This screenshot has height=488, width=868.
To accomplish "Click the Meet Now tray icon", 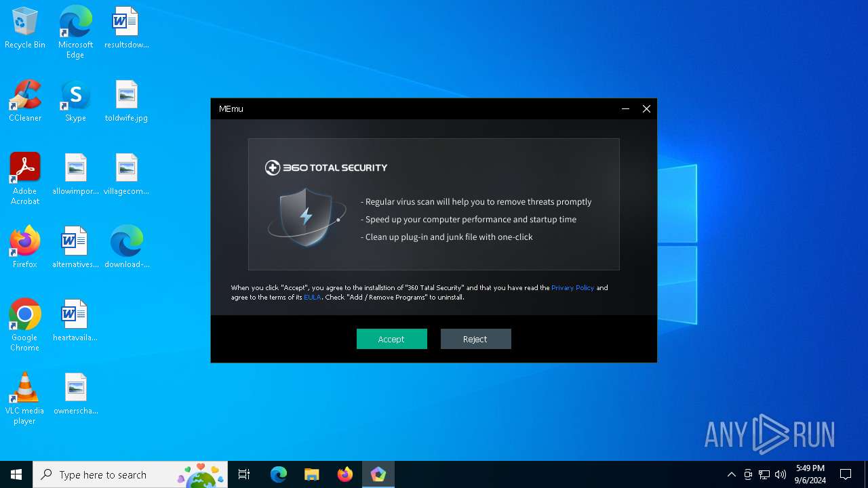I will 748,474.
